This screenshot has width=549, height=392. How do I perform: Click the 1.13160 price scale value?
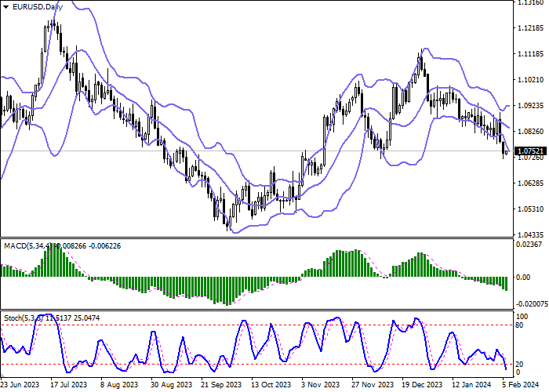(530, 2)
